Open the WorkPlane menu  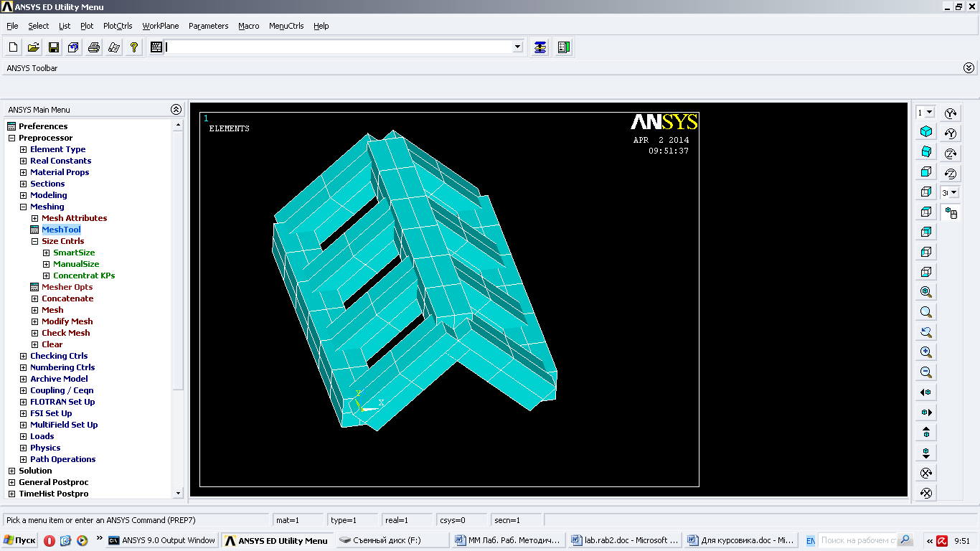pyautogui.click(x=161, y=26)
